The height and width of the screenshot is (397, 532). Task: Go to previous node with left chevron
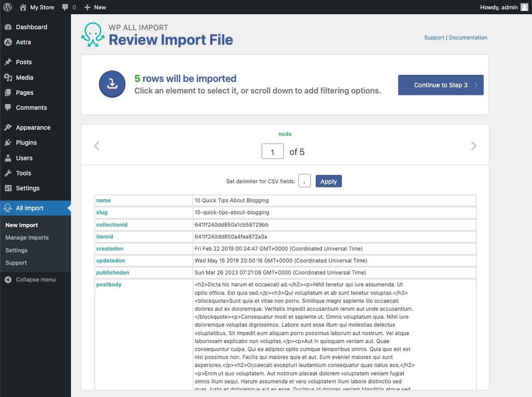point(97,146)
